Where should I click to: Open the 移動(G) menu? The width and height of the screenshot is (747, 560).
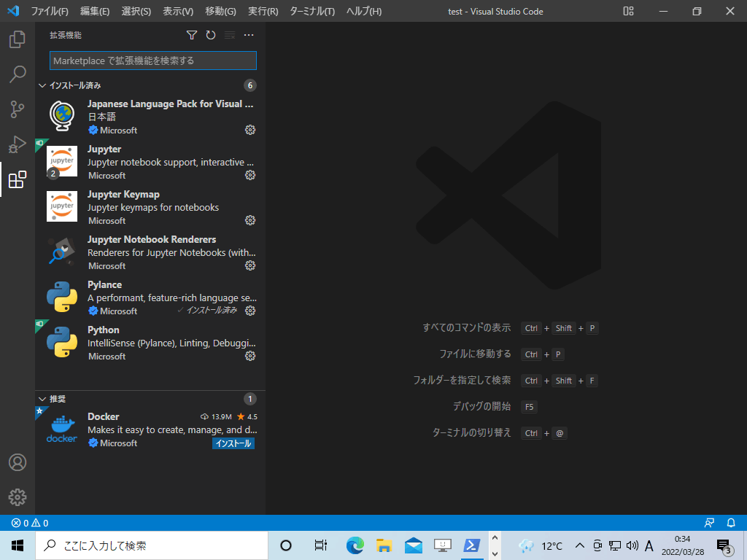[220, 11]
